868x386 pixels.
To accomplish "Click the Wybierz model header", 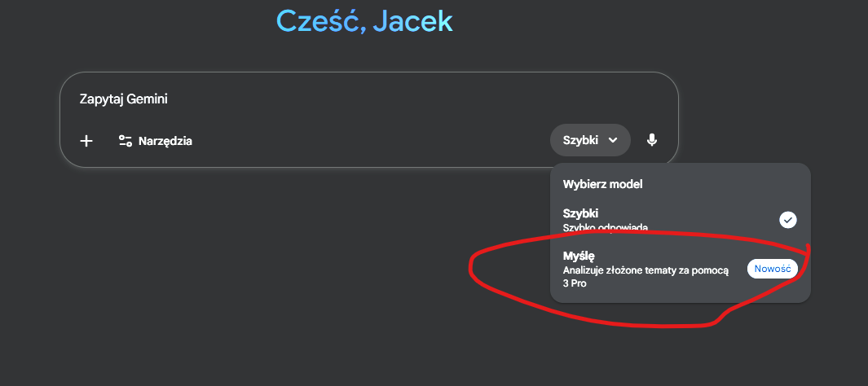I will [603, 184].
